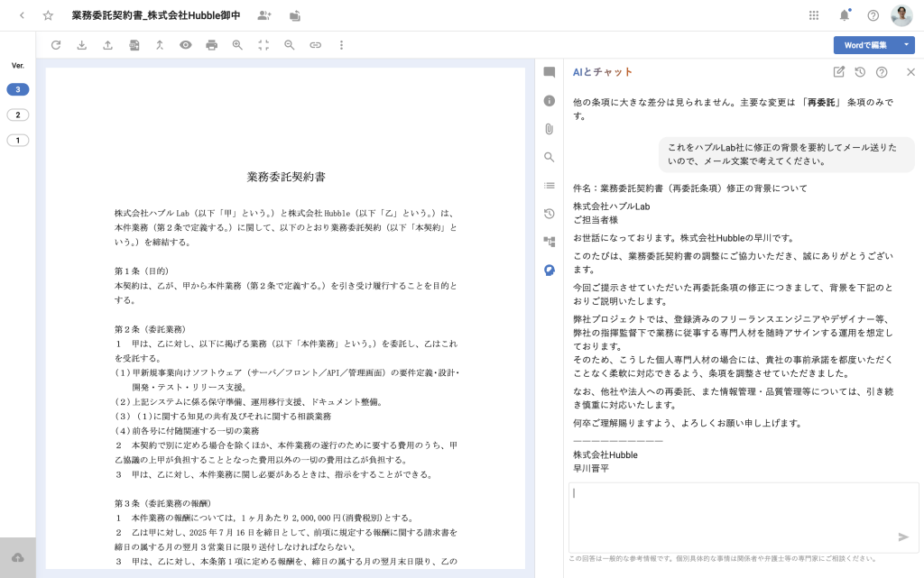Star the document as favorite

coord(49,15)
